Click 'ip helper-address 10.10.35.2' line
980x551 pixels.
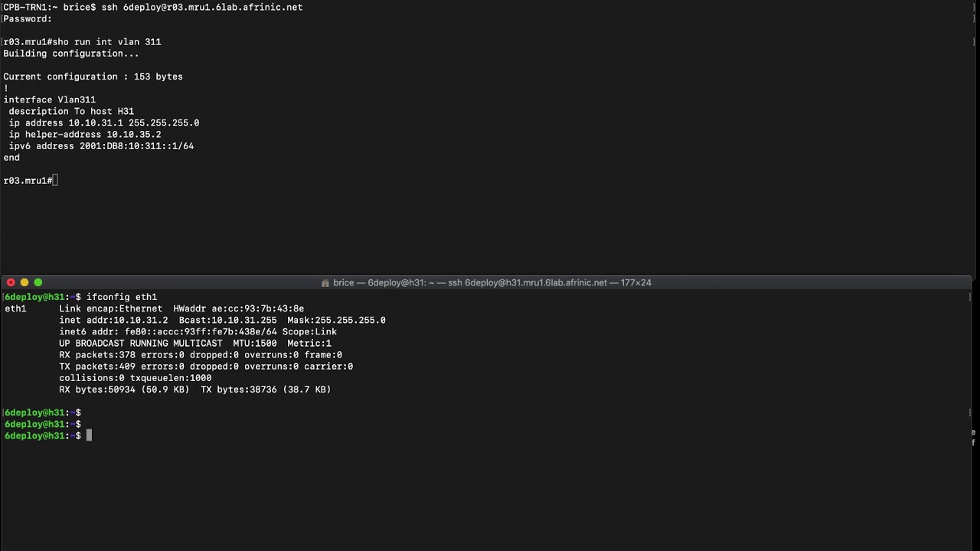85,134
